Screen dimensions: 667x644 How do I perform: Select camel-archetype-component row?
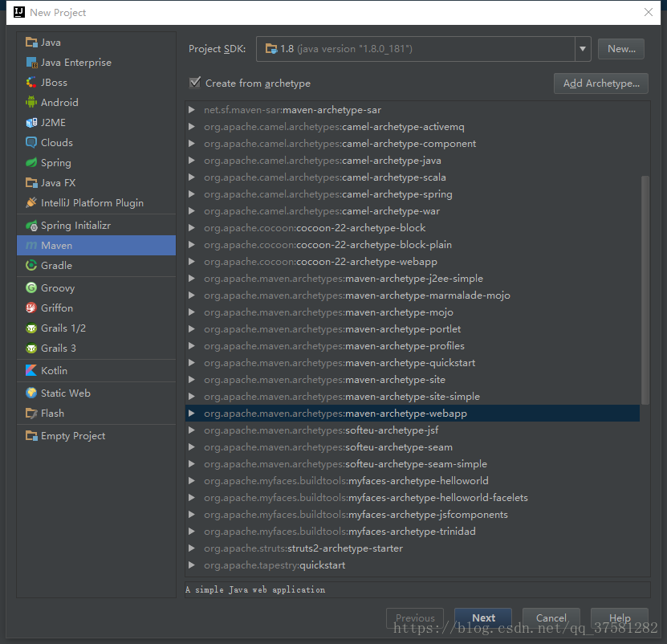pos(413,144)
